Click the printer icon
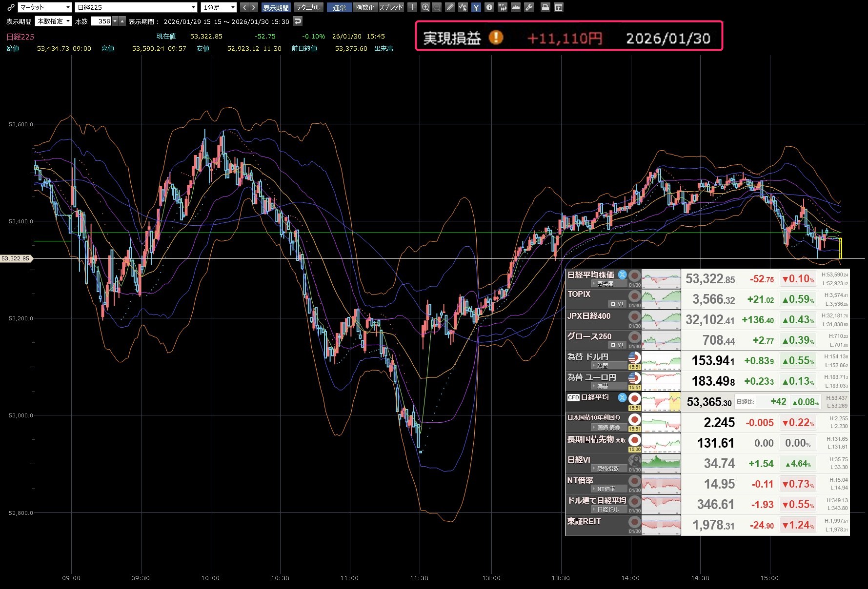Image resolution: width=868 pixels, height=589 pixels. (x=545, y=7)
